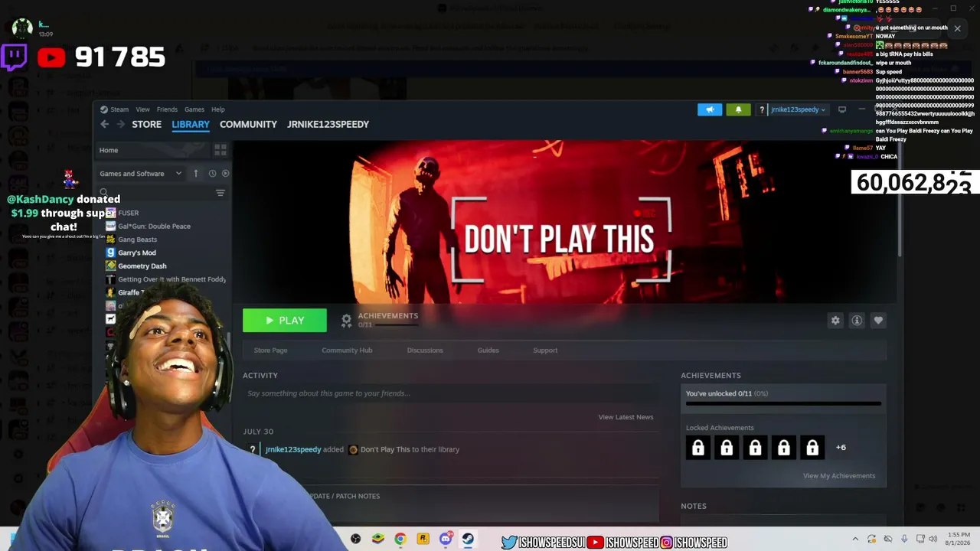Open the Support link

coord(545,350)
